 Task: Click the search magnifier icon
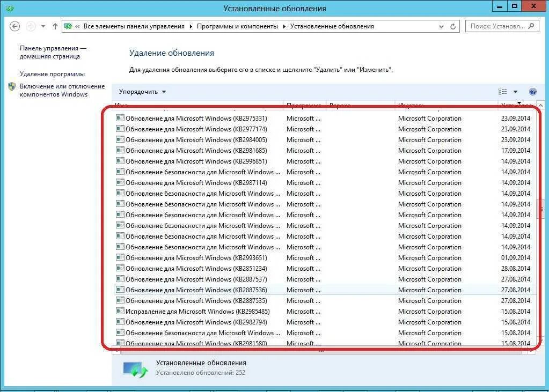tap(531, 26)
